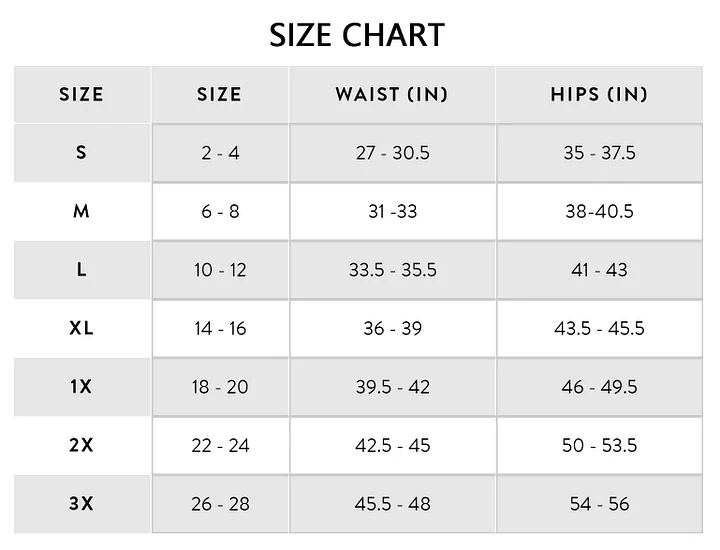The width and height of the screenshot is (720, 550).
Task: Select the S size row label
Action: (x=81, y=153)
